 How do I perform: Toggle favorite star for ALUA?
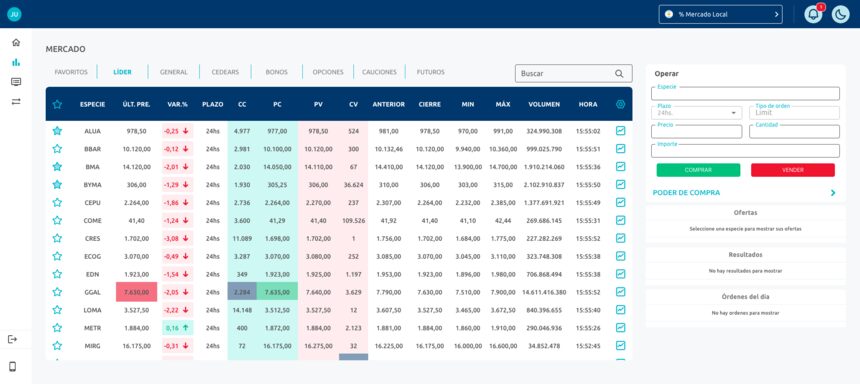click(x=57, y=131)
